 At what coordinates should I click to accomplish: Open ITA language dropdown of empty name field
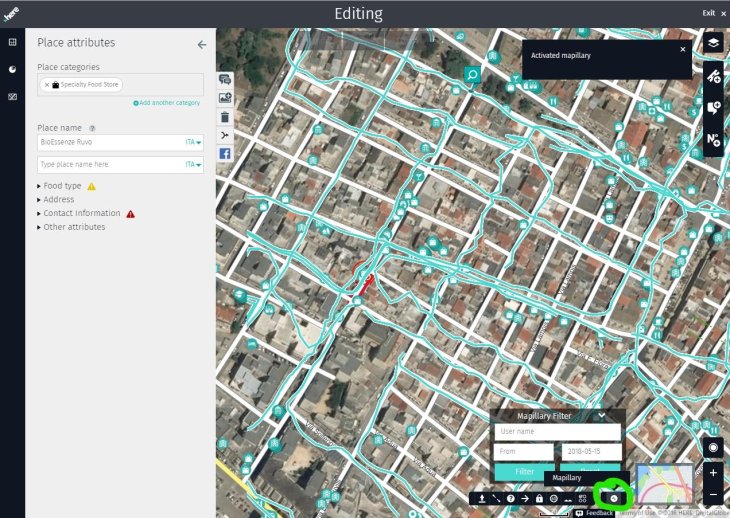[x=193, y=164]
